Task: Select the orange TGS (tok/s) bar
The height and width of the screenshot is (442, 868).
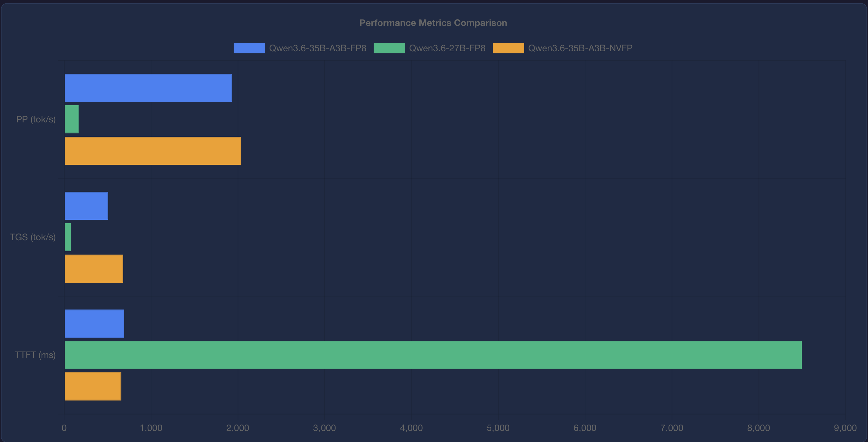Action: [x=94, y=268]
